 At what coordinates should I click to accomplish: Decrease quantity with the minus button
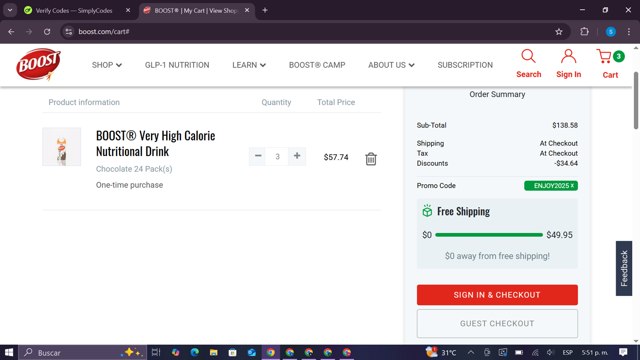click(258, 156)
